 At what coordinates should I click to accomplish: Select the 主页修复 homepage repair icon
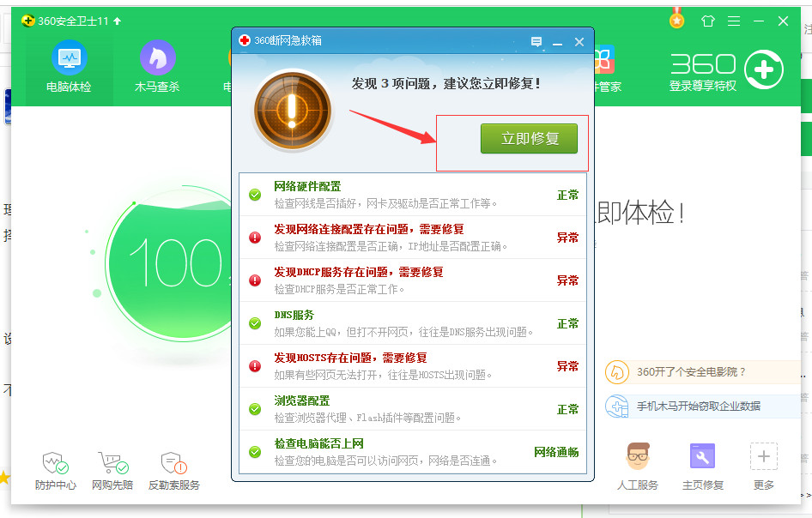coord(704,466)
